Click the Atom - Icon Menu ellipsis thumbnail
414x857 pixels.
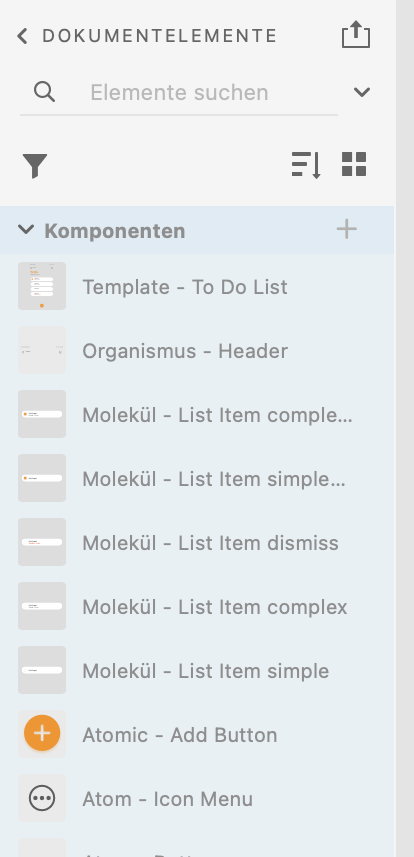pyautogui.click(x=42, y=798)
